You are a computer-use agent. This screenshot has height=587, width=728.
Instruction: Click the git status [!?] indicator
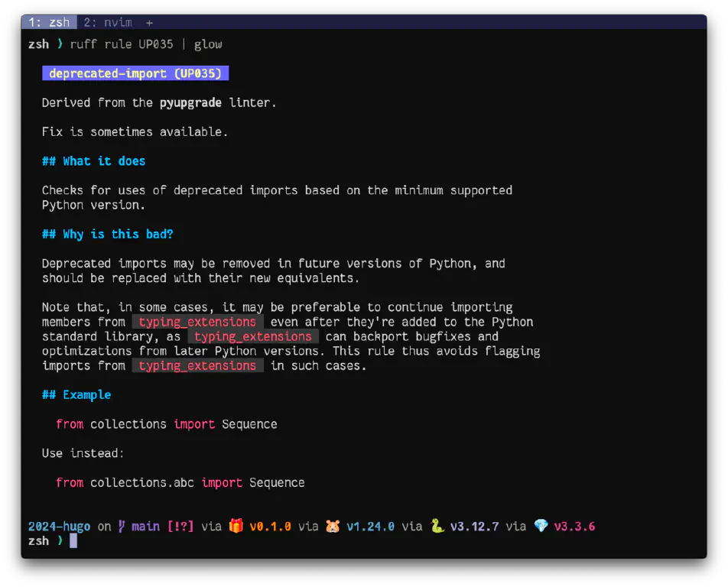coord(180,526)
